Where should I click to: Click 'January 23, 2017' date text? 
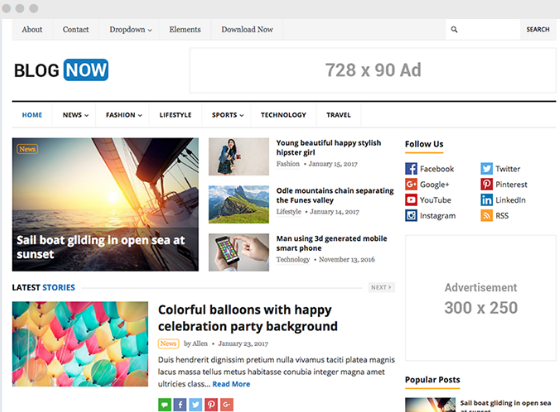[243, 343]
